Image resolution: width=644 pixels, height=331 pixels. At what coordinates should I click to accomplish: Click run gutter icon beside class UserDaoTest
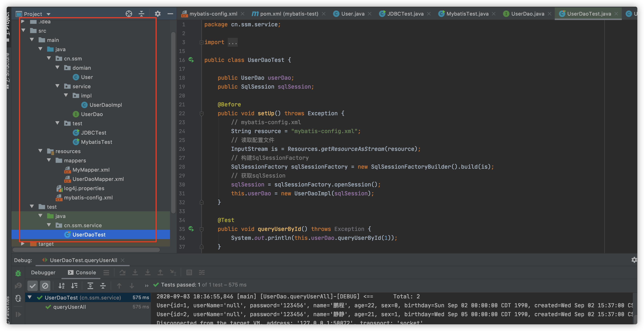pos(191,60)
